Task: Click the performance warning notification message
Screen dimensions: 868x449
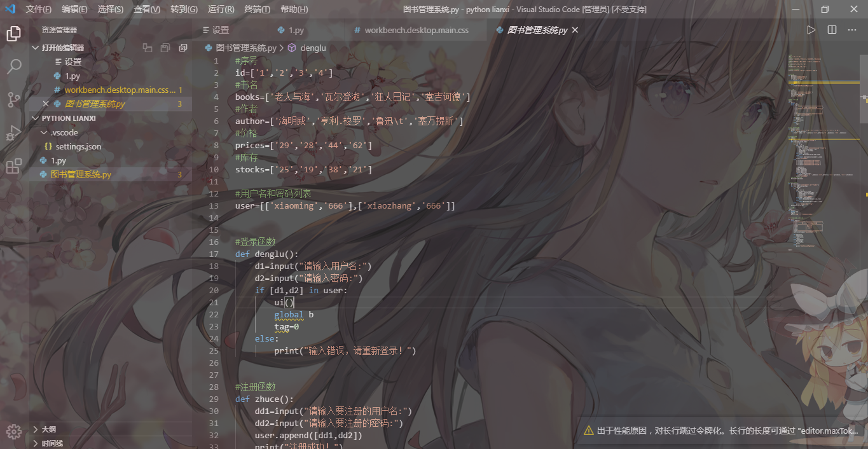Action: pyautogui.click(x=727, y=430)
